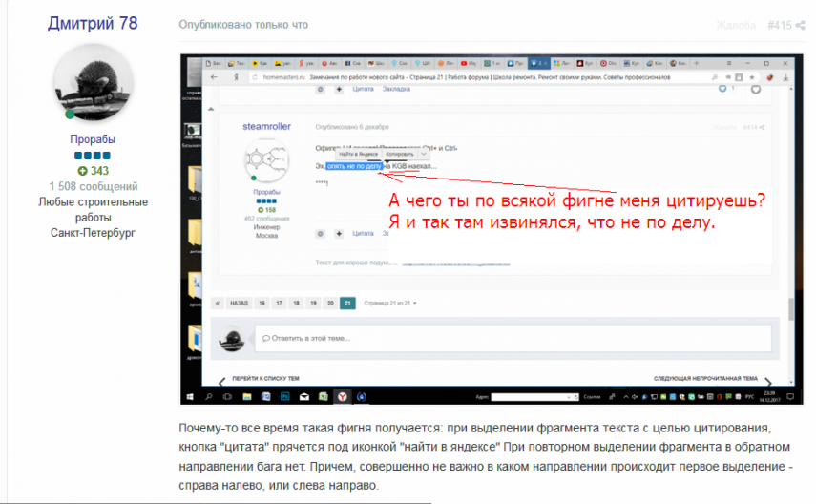Viewport: 816px width, 504px height.
Task: In embedded screenshot, open Mail taskbar icon
Action: (304, 397)
